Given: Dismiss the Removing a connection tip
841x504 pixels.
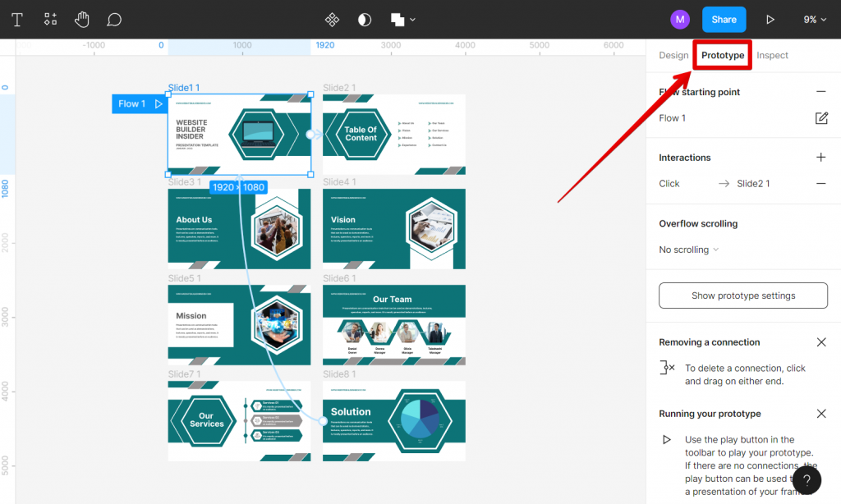Looking at the screenshot, I should point(820,342).
